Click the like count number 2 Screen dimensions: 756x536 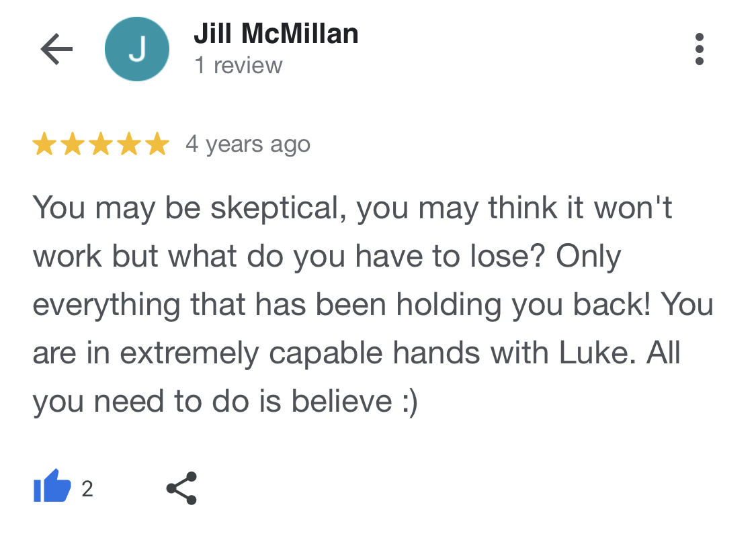pos(87,489)
